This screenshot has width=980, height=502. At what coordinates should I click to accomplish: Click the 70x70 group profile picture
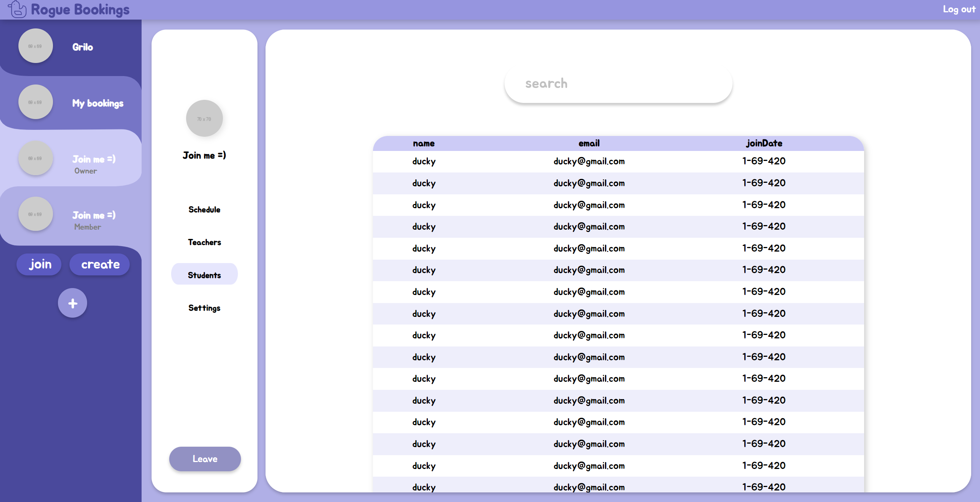pyautogui.click(x=205, y=118)
